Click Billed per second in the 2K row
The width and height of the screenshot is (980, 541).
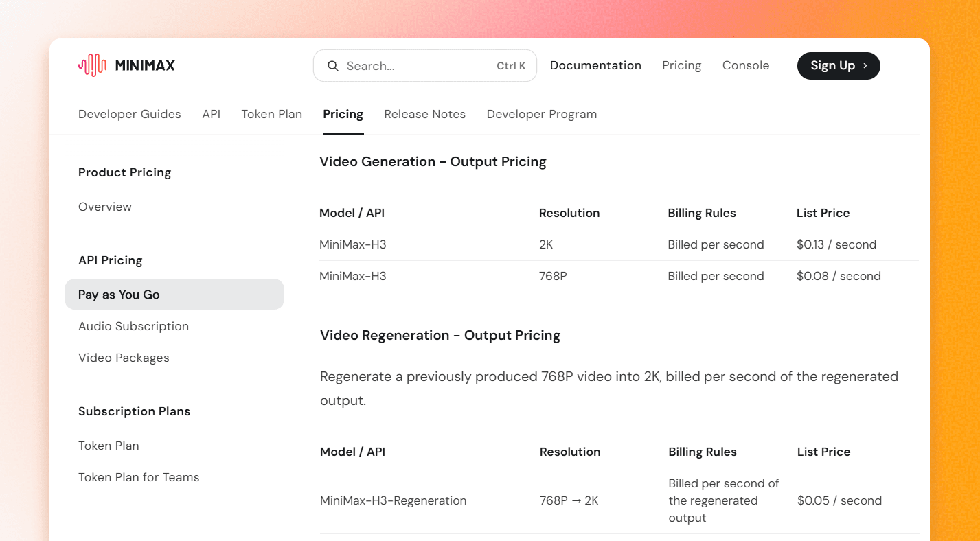tap(716, 244)
